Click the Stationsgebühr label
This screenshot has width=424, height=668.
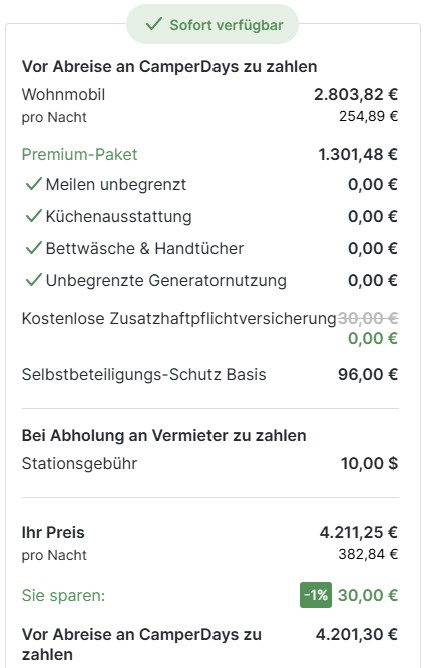tap(79, 463)
